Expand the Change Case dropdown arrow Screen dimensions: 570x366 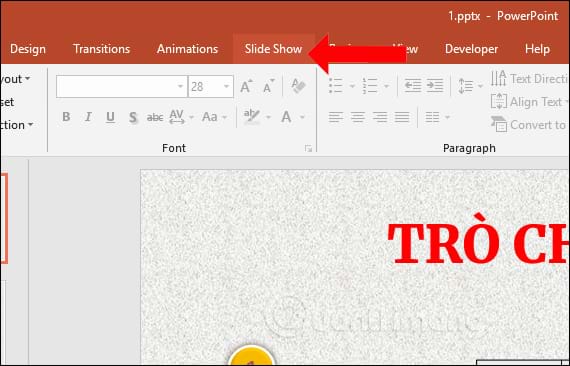pos(224,117)
